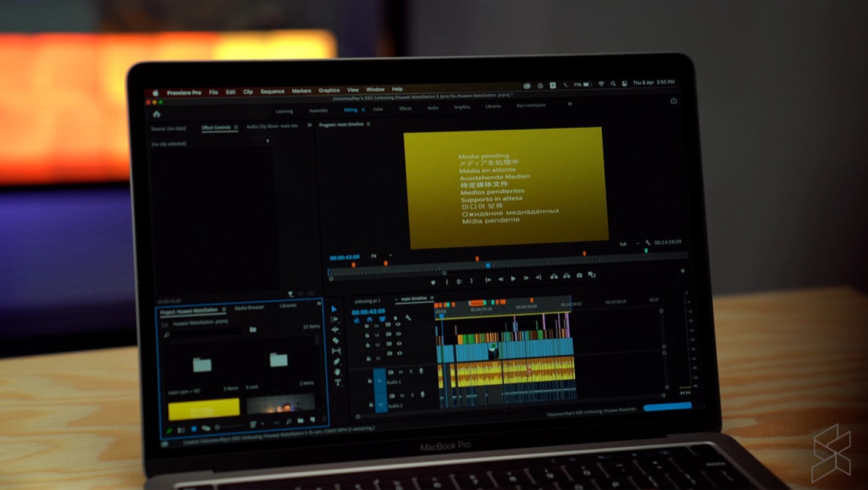Open the Fit zoom level dropdown

pyautogui.click(x=381, y=256)
